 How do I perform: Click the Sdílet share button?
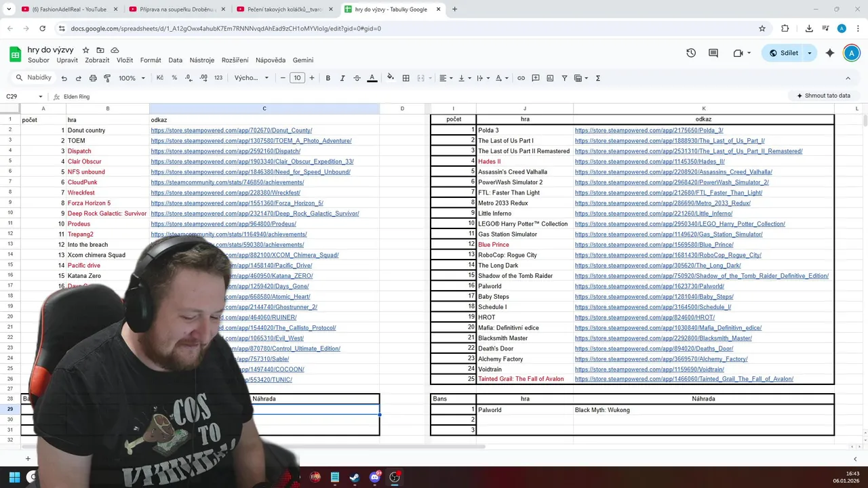783,53
